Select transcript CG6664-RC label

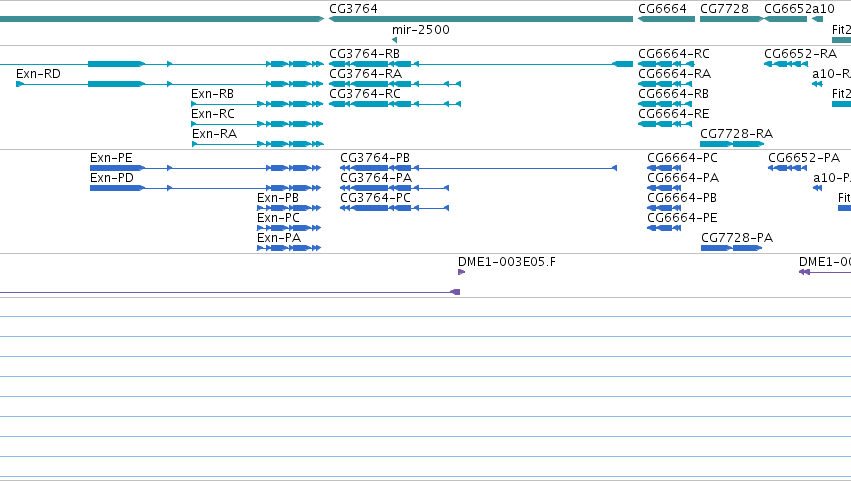[x=674, y=54]
